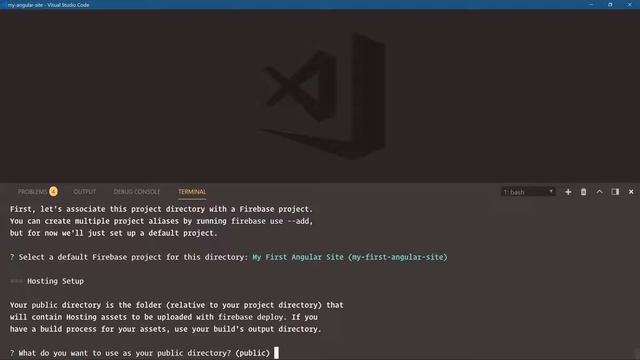This screenshot has height=360, width=640.
Task: Click 'My First Angular Site (my-first-angular-site)' text
Action: coord(350,257)
